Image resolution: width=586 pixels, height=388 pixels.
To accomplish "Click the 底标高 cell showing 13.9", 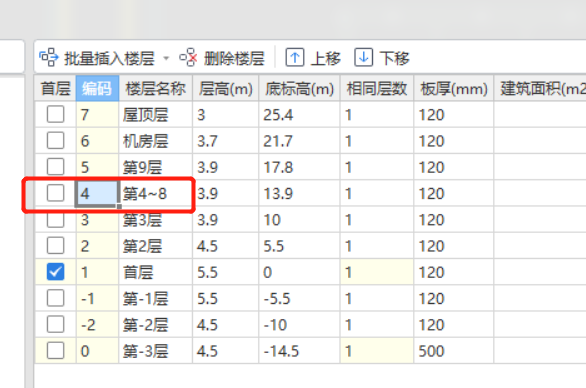I will tap(299, 193).
